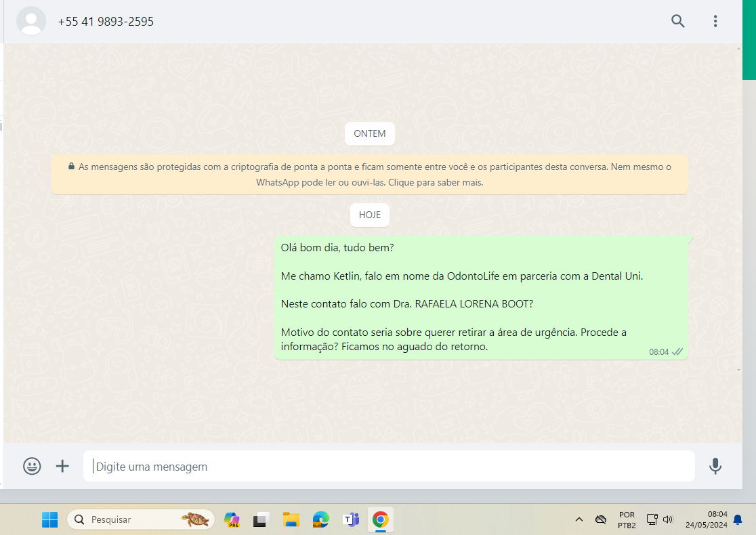
Task: Launch Microsoft Edge from taskbar
Action: point(320,519)
